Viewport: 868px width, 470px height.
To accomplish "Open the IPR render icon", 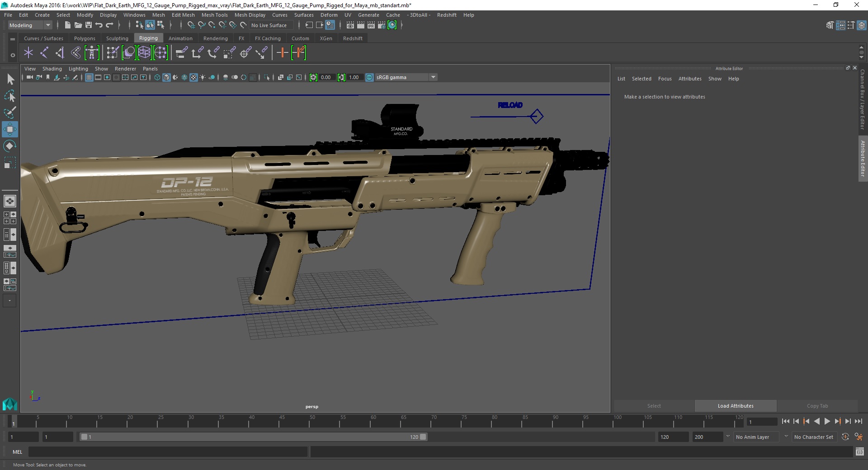I will [371, 25].
